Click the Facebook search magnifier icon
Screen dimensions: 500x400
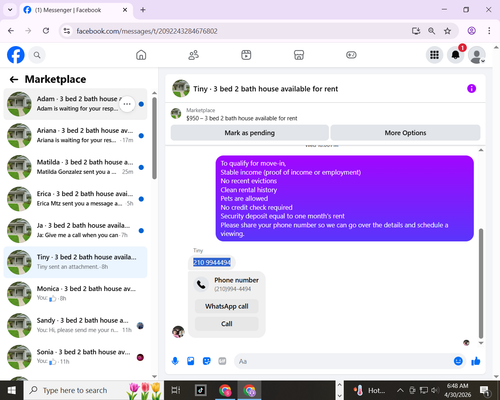[x=37, y=55]
